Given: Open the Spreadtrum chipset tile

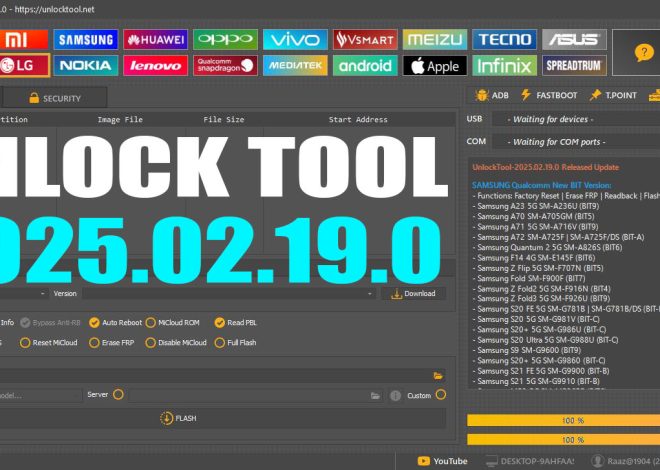Looking at the screenshot, I should 575,65.
